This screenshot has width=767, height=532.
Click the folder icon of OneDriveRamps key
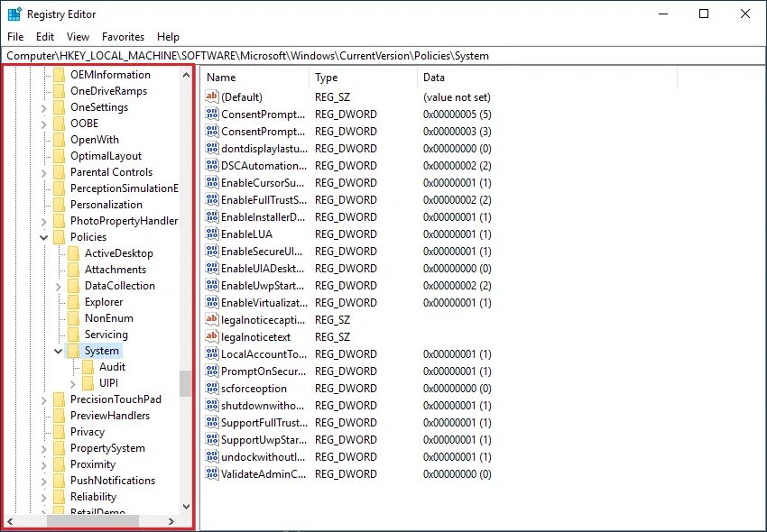pyautogui.click(x=59, y=91)
